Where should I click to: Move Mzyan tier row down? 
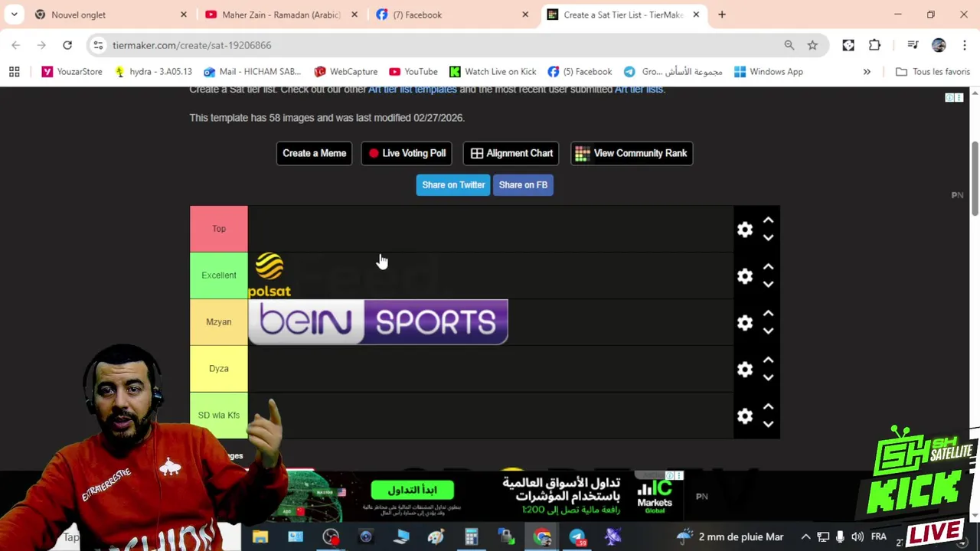coord(768,331)
